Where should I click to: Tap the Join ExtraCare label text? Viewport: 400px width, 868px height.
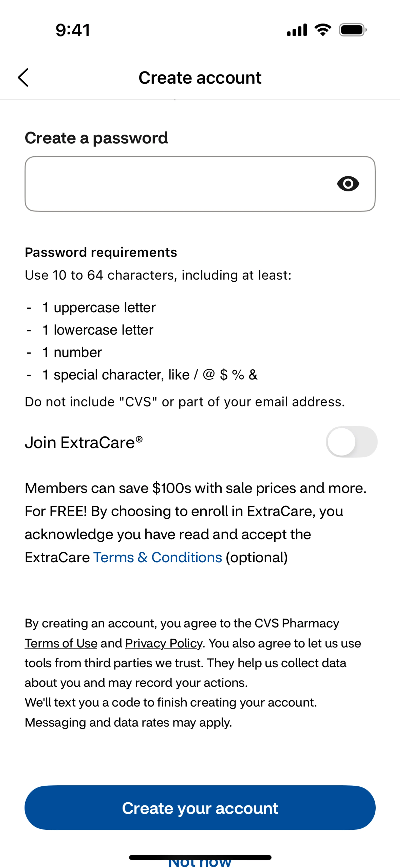click(x=84, y=442)
